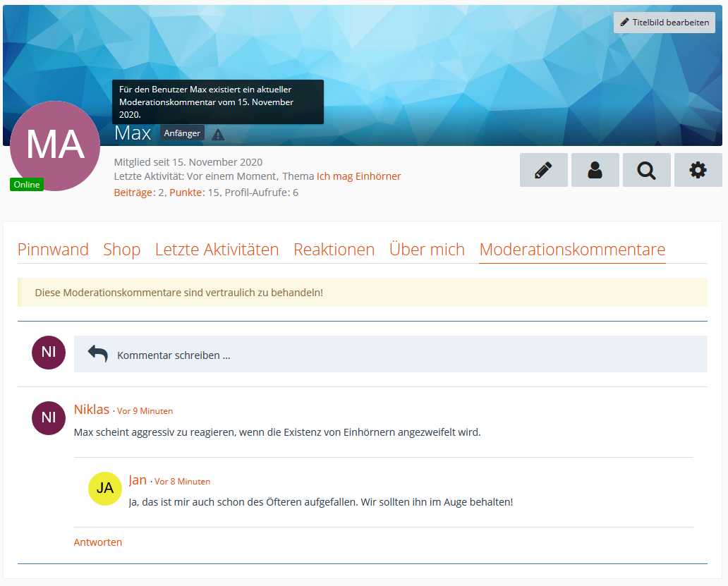
Task: Open the Ich mag Einhörner thread link
Action: 358,176
